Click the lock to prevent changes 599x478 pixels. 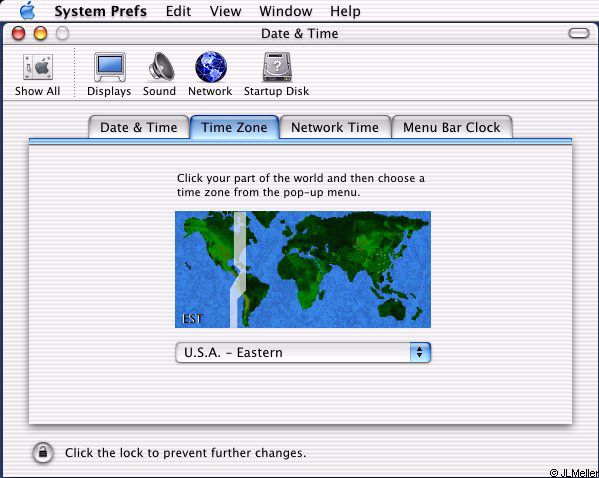[x=43, y=452]
